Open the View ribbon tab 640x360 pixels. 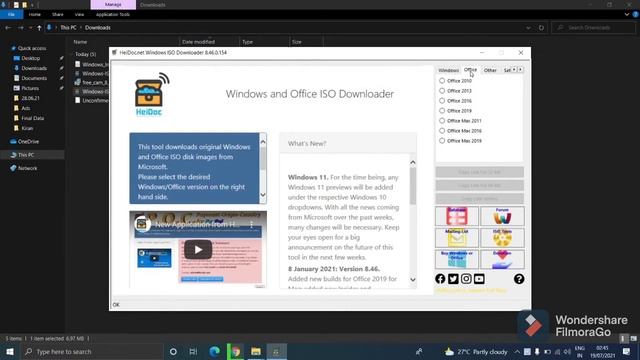[x=79, y=14]
